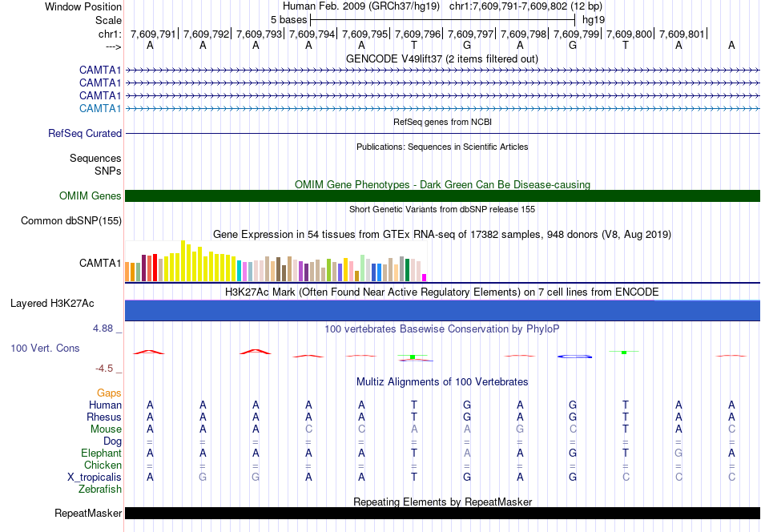
Task: Click the black RepeatMasker element bar
Action: click(442, 513)
